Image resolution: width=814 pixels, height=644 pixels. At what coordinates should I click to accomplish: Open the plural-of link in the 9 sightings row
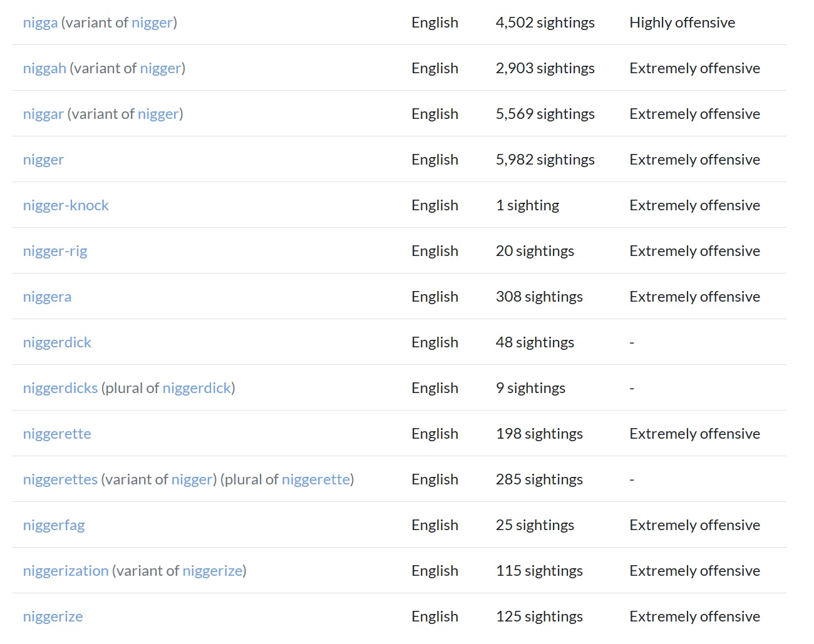(197, 389)
